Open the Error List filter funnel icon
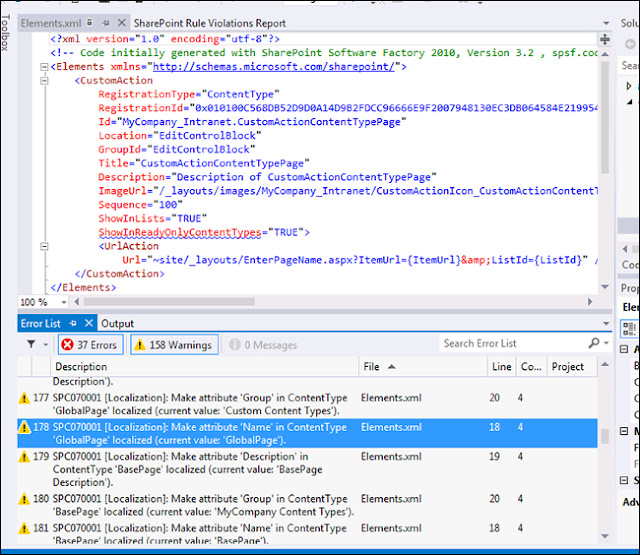The width and height of the screenshot is (640, 555). pyautogui.click(x=31, y=344)
